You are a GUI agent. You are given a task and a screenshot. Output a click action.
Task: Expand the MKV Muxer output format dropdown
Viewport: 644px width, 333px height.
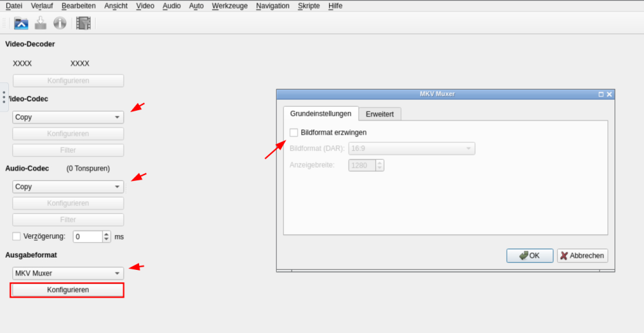coord(68,274)
